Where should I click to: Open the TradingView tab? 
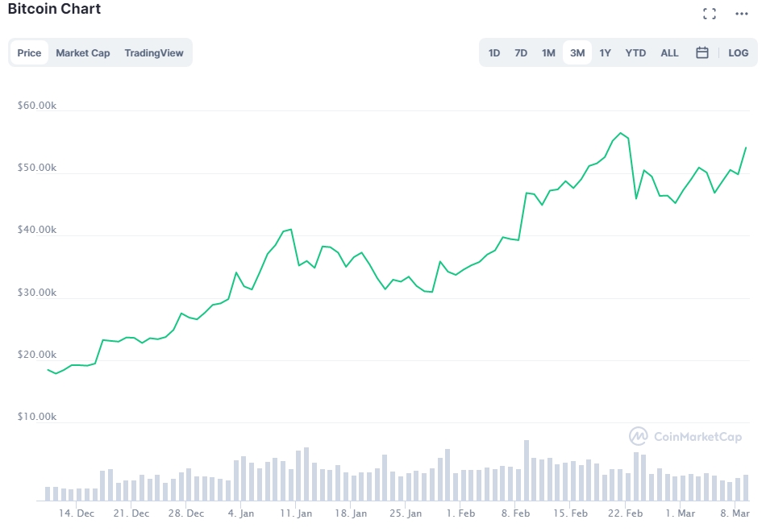click(154, 53)
